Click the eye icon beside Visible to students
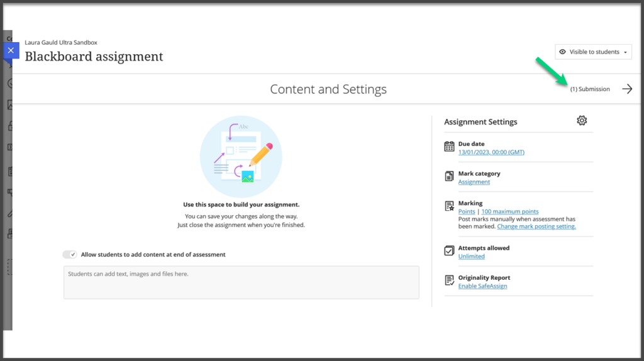644x361 pixels. tap(562, 52)
